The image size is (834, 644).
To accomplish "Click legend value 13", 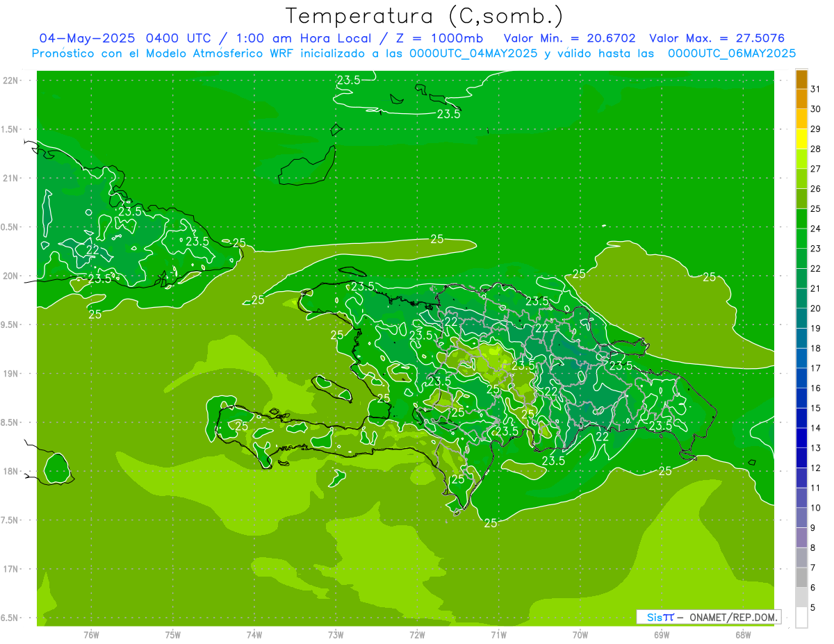I will [816, 448].
